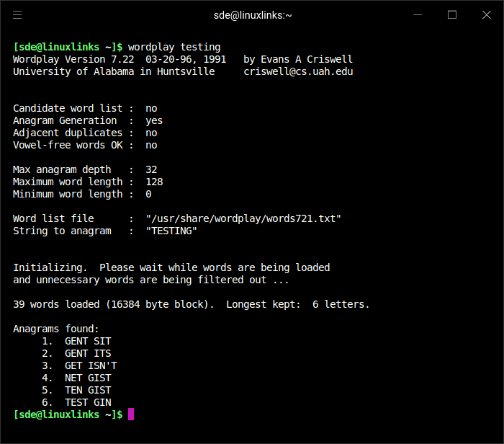Maximize the terminal window
The width and height of the screenshot is (504, 444).
tap(452, 14)
